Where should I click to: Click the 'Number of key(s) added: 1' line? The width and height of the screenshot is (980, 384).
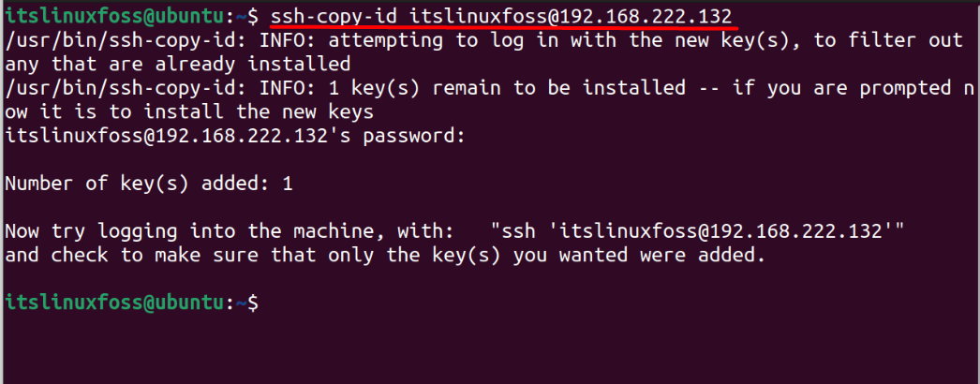pyautogui.click(x=149, y=184)
